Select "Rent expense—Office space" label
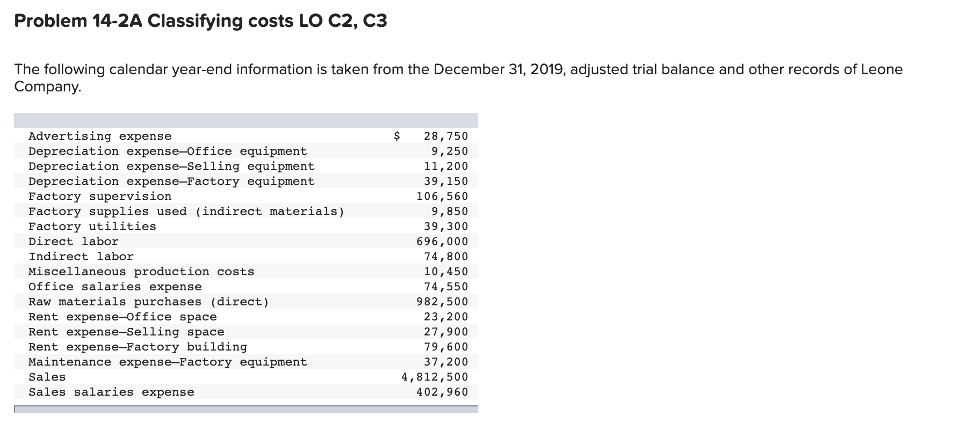Image resolution: width=980 pixels, height=429 pixels. [x=122, y=317]
